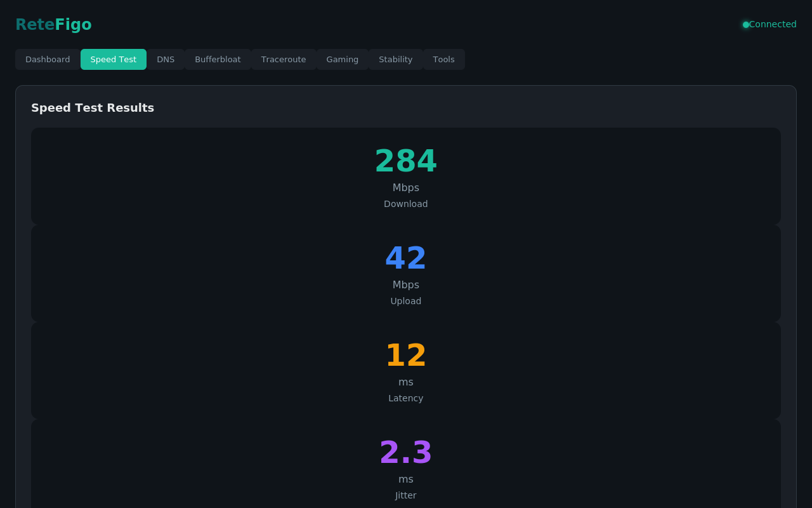Click the ms unit under Latency value

pyautogui.click(x=406, y=382)
